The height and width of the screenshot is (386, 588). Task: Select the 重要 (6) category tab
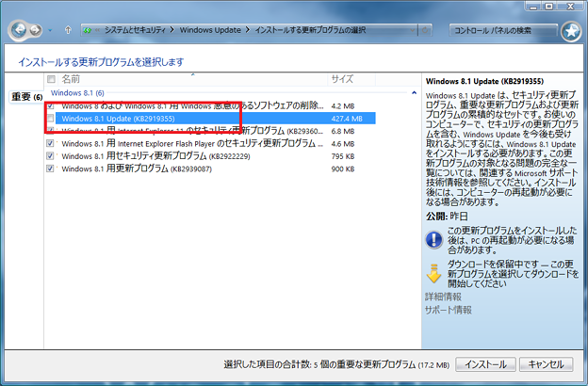coord(26,97)
